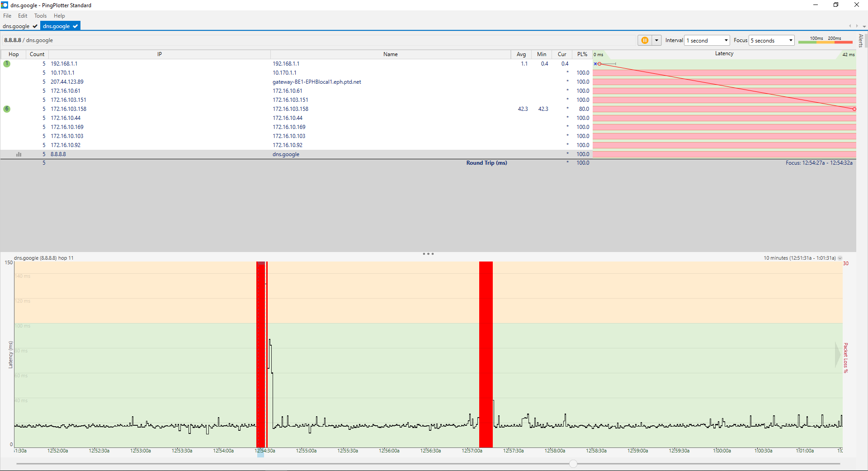Click the three-dot panel divider handle
The width and height of the screenshot is (868, 471).
click(428, 254)
